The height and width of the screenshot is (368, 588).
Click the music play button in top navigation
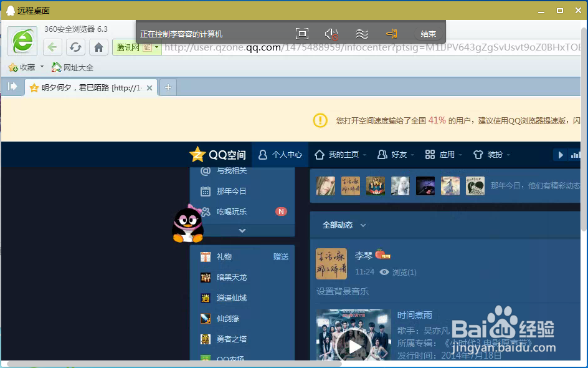coord(560,155)
